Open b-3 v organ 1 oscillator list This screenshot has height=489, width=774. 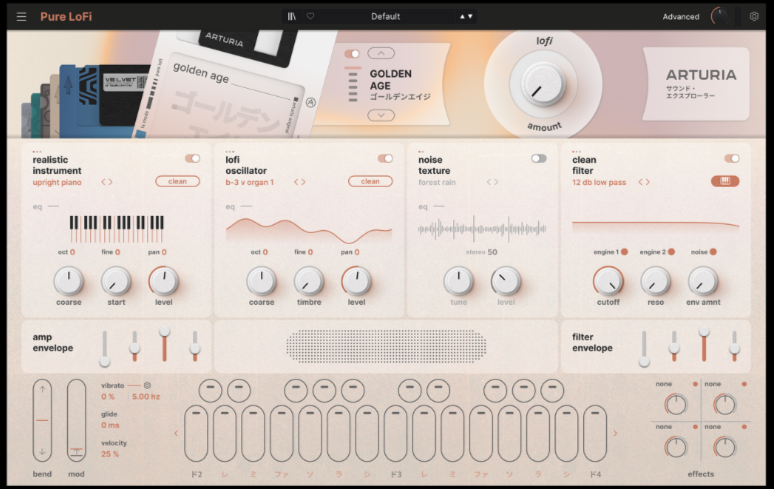coord(250,183)
